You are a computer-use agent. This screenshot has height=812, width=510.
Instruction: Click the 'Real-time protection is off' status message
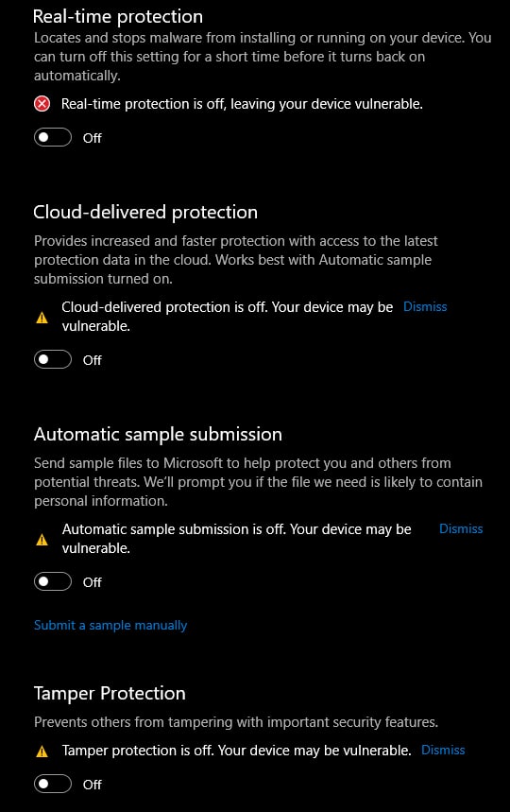pyautogui.click(x=242, y=104)
